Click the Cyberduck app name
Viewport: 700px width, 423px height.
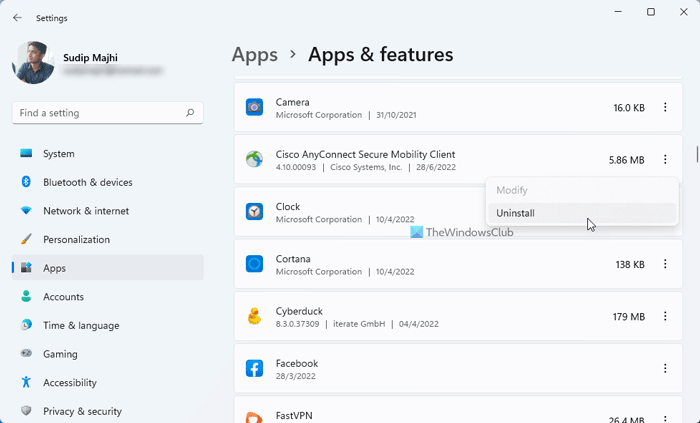[x=299, y=311]
